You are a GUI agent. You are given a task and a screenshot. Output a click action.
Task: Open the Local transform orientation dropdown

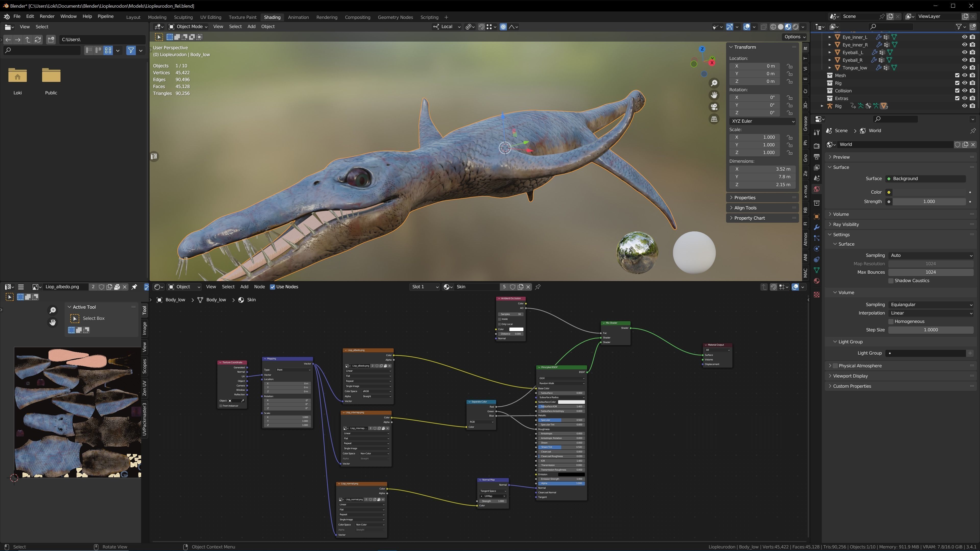447,27
